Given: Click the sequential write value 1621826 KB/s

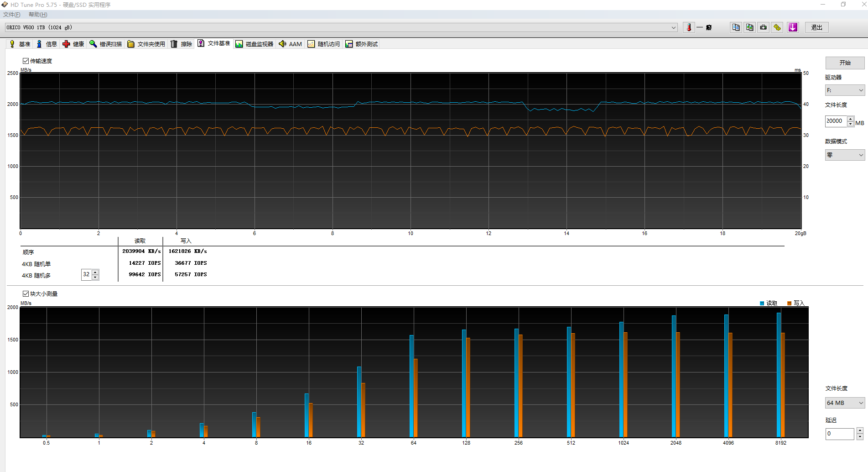Looking at the screenshot, I should coord(187,251).
